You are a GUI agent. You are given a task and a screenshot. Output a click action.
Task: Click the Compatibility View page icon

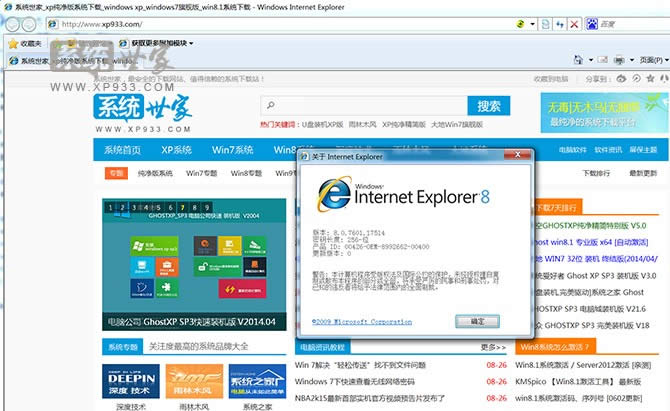(546, 24)
